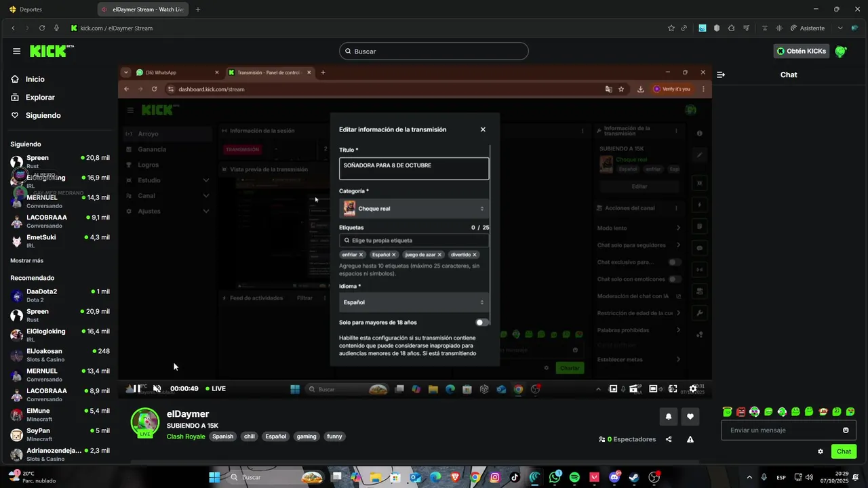Bookmark this page with the star
The image size is (868, 488).
point(671,28)
